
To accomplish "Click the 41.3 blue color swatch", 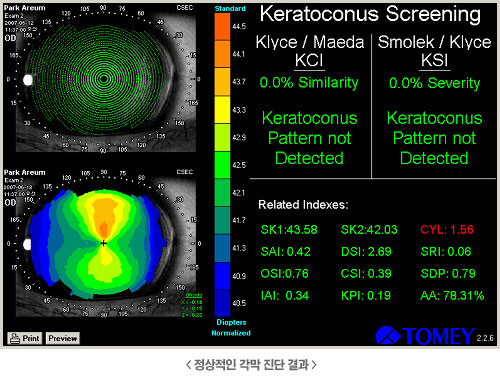I will tap(222, 248).
